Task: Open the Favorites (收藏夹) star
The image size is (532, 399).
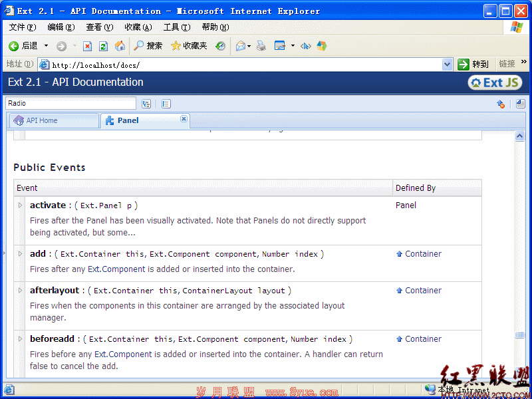Action: click(x=189, y=46)
